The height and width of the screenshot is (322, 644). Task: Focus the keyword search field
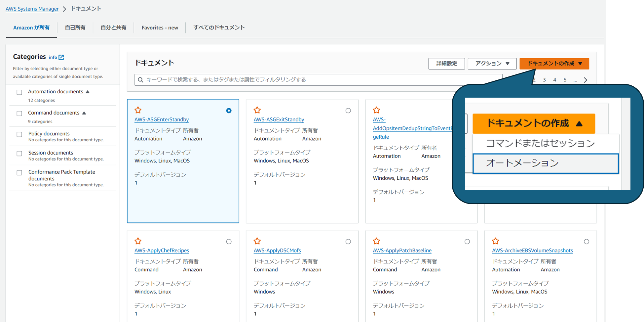(319, 80)
